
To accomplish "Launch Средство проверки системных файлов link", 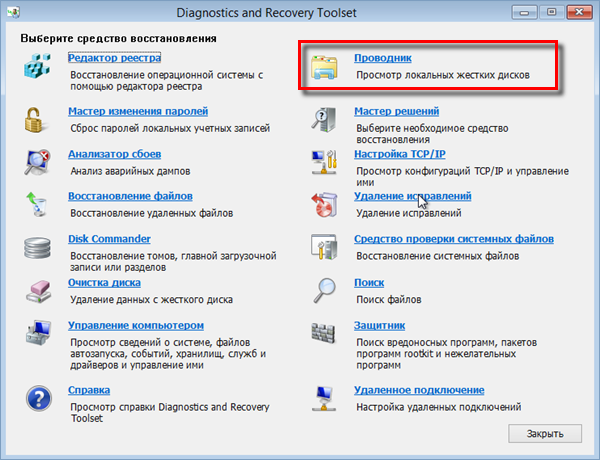I will click(x=454, y=239).
